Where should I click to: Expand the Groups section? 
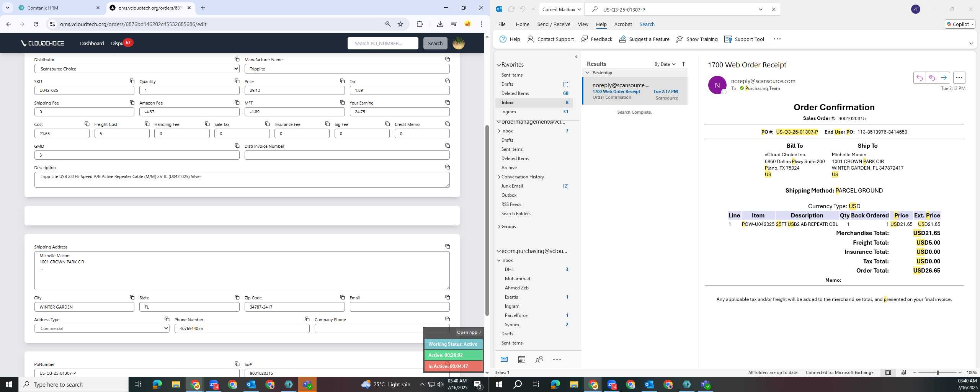coord(499,227)
